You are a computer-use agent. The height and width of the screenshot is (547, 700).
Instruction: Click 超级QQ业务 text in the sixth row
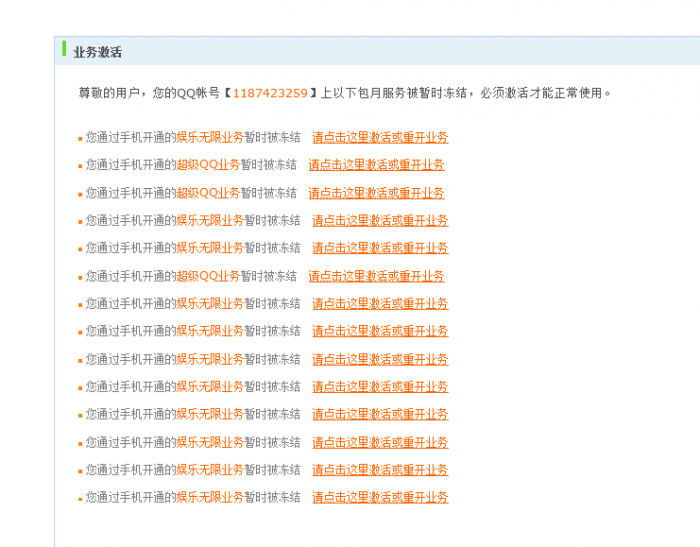pyautogui.click(x=208, y=276)
